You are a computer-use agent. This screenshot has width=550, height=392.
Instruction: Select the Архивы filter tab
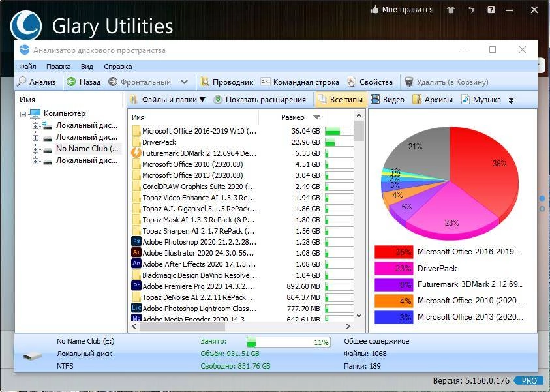[433, 100]
